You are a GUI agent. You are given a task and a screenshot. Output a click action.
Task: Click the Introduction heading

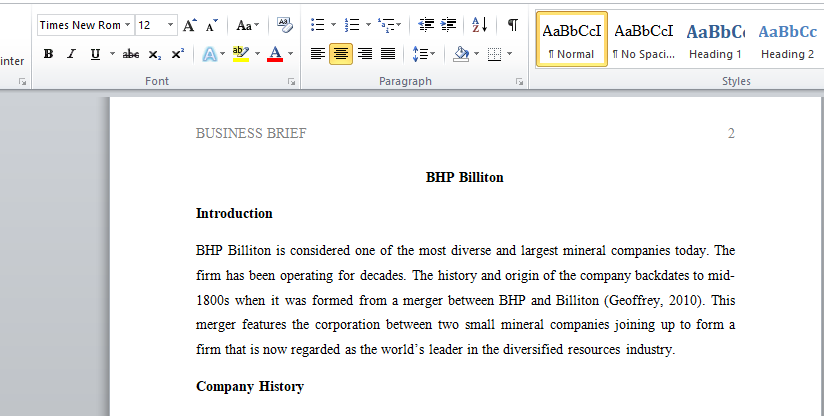[234, 214]
